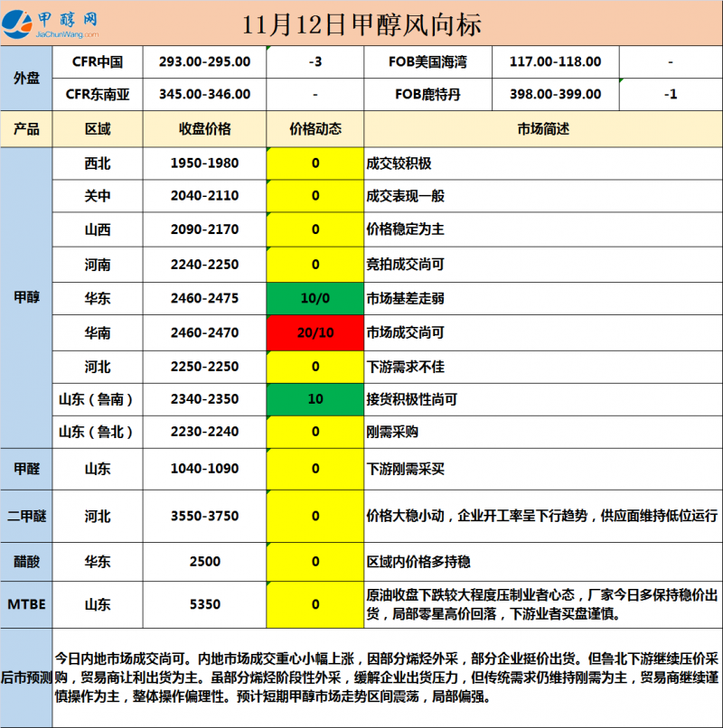This screenshot has width=723, height=728.
Task: Select the "山西" region cell
Action: pos(98,229)
